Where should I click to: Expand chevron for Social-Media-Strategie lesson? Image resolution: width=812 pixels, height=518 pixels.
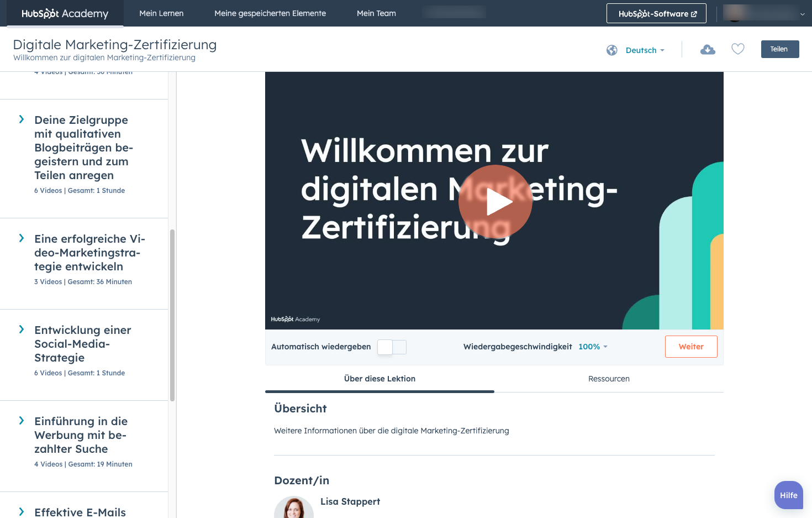coord(22,329)
